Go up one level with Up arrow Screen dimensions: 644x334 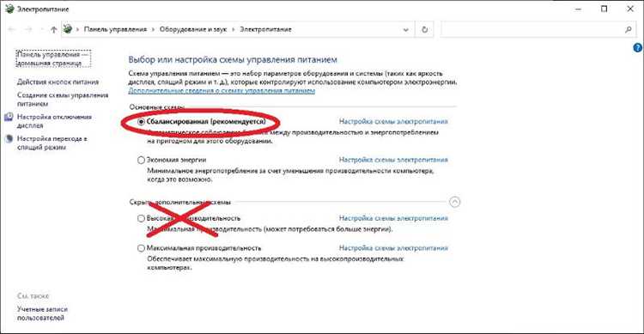point(54,29)
